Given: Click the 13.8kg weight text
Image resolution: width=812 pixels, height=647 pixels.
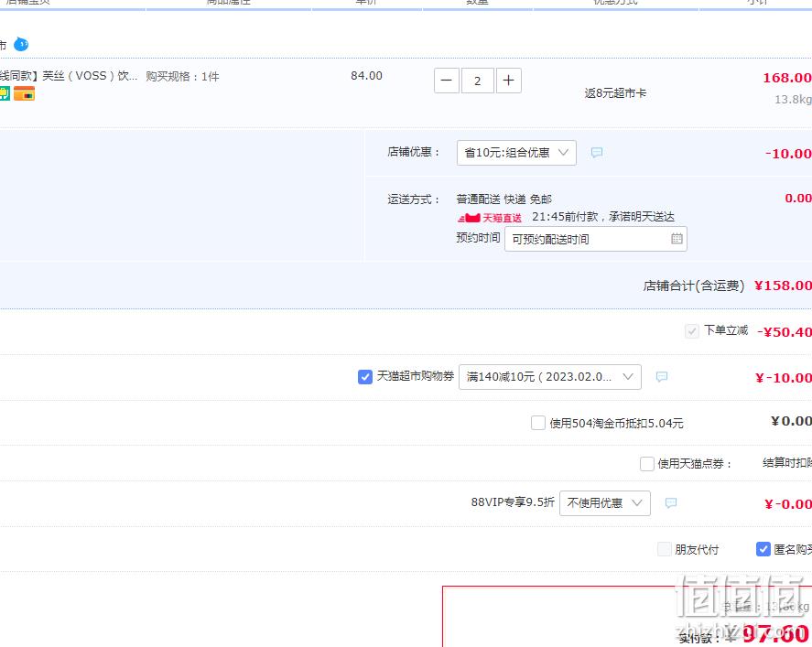Looking at the screenshot, I should 793,100.
